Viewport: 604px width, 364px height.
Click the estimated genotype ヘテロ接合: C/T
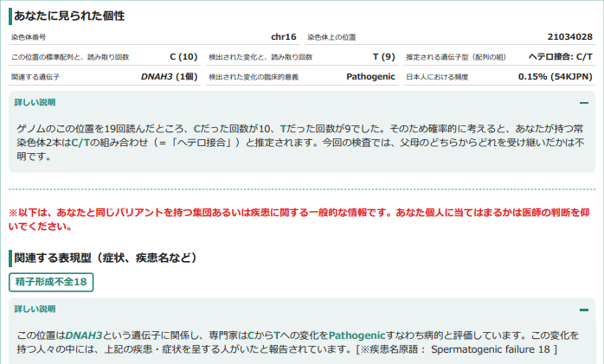click(x=560, y=57)
